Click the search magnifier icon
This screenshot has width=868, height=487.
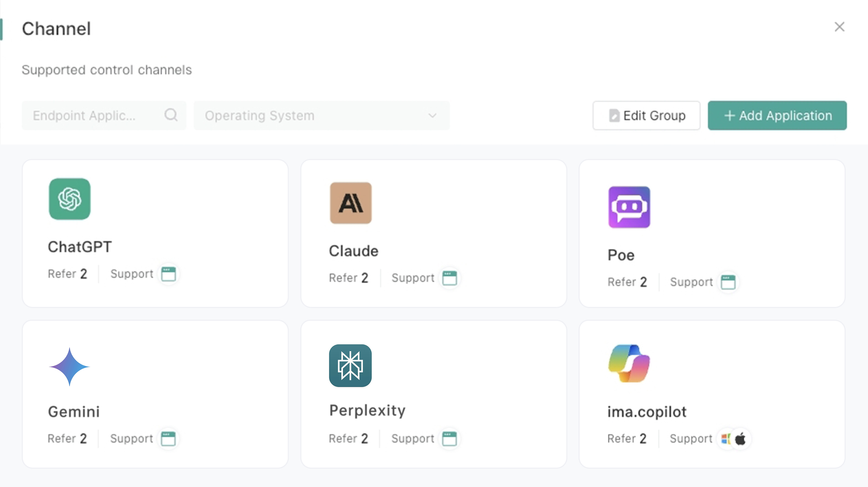click(x=171, y=115)
